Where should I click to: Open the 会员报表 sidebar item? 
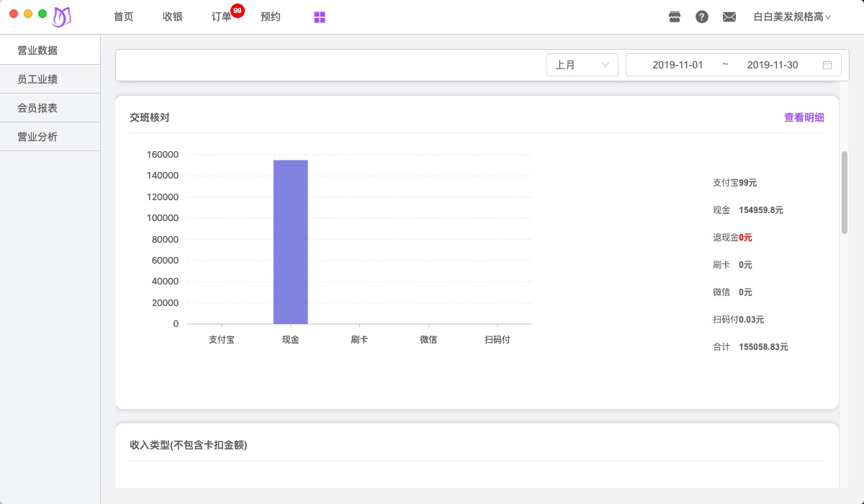[37, 108]
